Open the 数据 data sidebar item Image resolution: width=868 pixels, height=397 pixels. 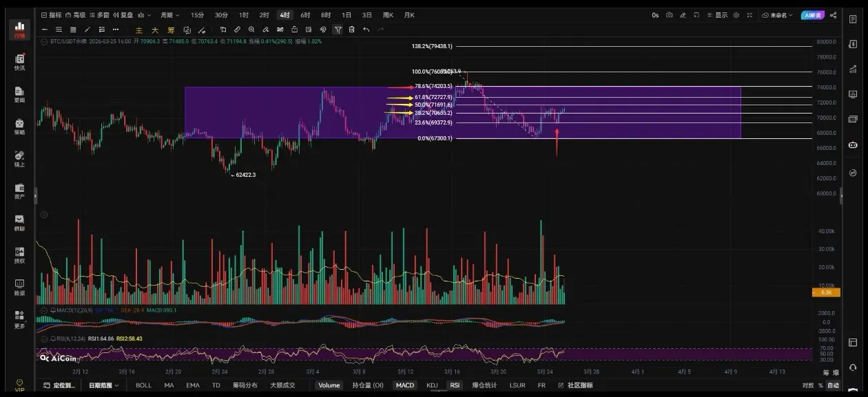tap(19, 288)
